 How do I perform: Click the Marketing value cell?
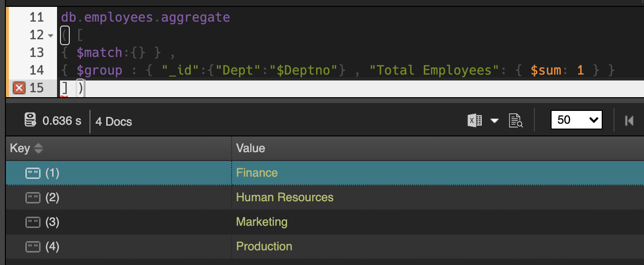tap(262, 222)
